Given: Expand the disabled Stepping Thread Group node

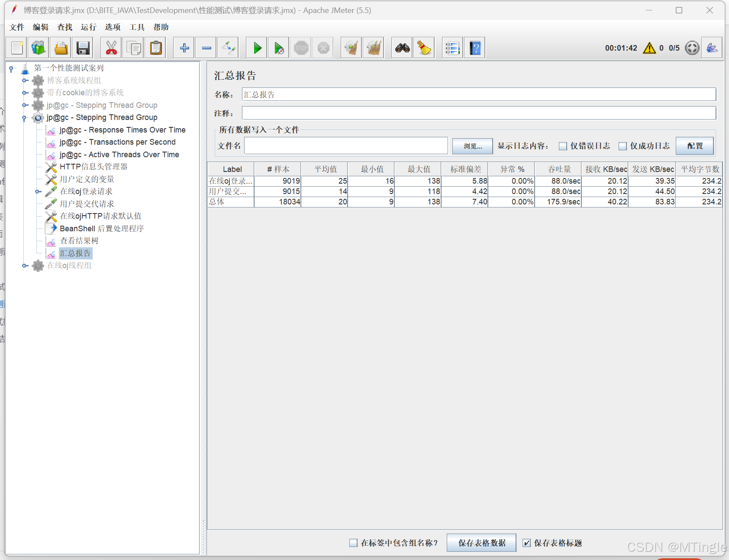Looking at the screenshot, I should (25, 105).
